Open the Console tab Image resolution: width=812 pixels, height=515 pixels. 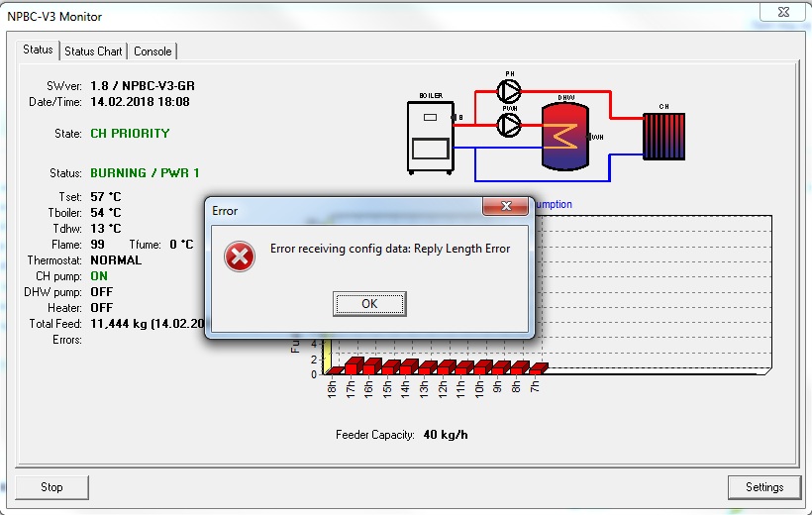pyautogui.click(x=152, y=51)
